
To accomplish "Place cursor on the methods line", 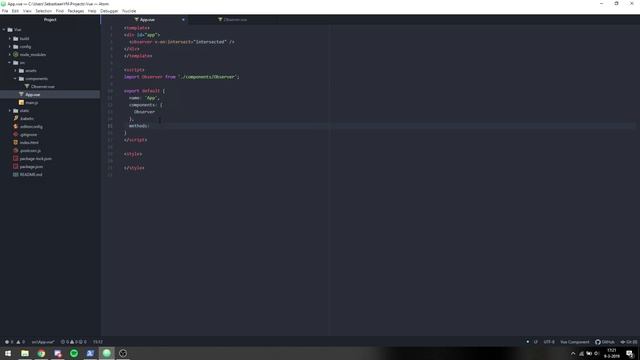I will 139,126.
